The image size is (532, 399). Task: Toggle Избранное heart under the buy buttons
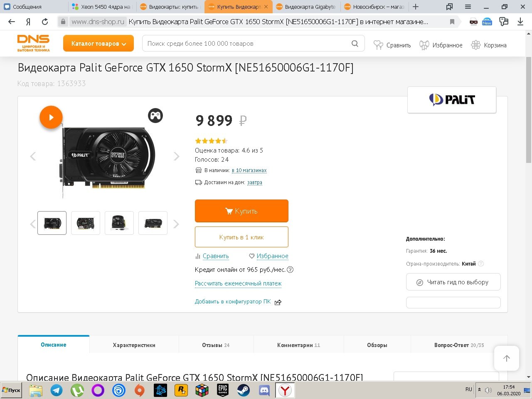(268, 256)
